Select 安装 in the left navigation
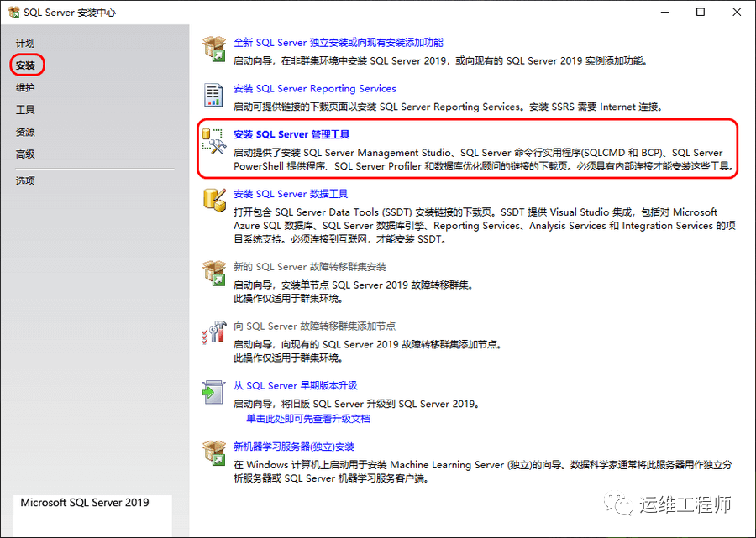This screenshot has width=756, height=538. pyautogui.click(x=25, y=65)
